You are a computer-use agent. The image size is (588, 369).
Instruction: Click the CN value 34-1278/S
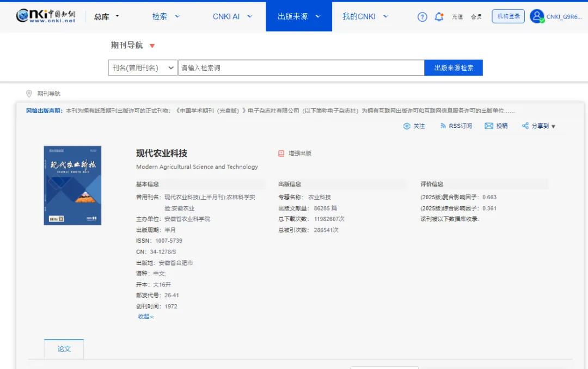pyautogui.click(x=163, y=251)
